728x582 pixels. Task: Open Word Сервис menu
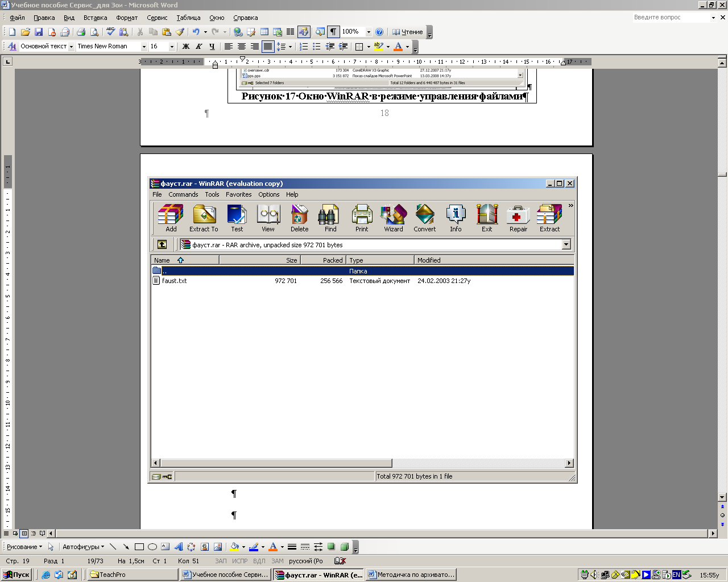(157, 18)
